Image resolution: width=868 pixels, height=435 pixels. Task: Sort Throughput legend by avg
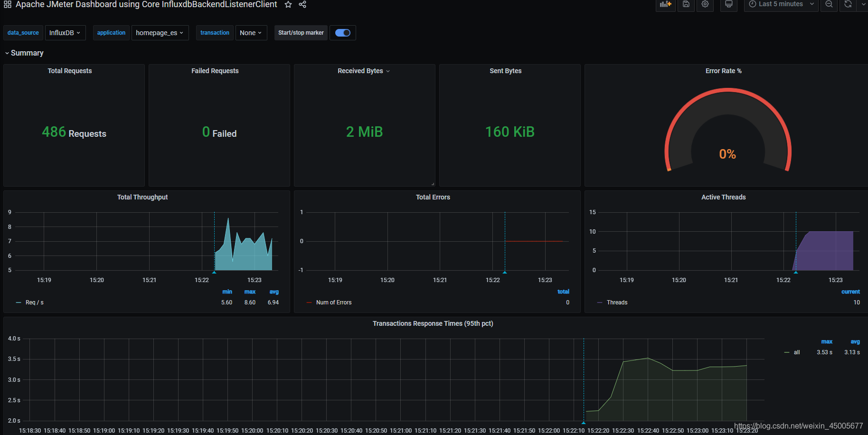274,292
